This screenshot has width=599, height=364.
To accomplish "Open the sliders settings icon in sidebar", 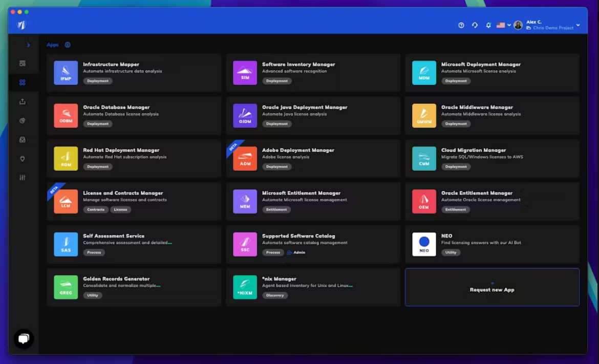I will coord(23,178).
